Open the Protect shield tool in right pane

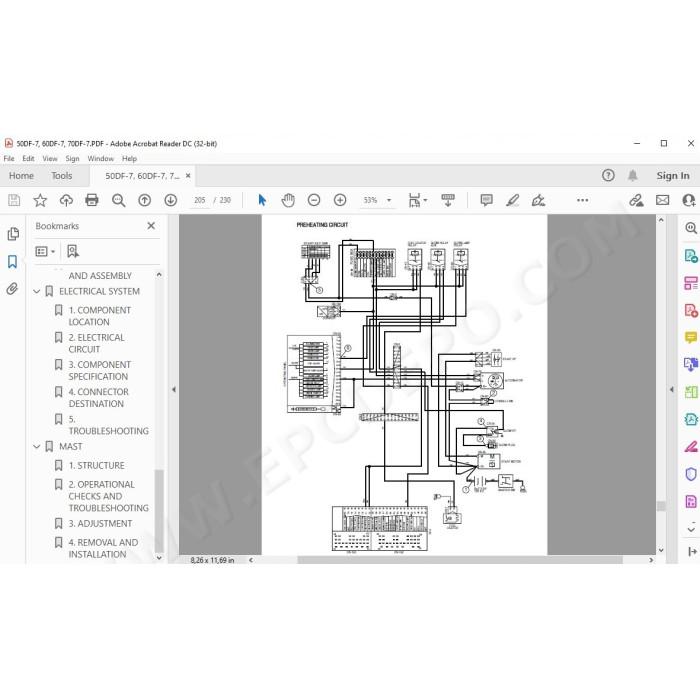(x=691, y=474)
